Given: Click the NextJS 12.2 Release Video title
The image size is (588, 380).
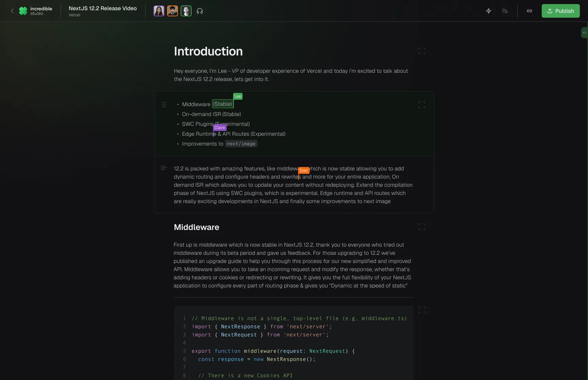Looking at the screenshot, I should 103,8.
